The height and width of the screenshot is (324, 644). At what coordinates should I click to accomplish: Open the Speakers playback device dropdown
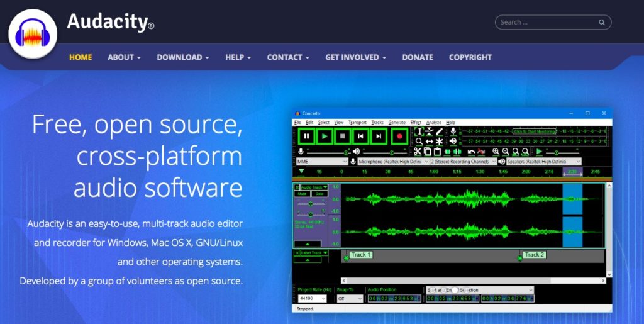click(x=544, y=162)
